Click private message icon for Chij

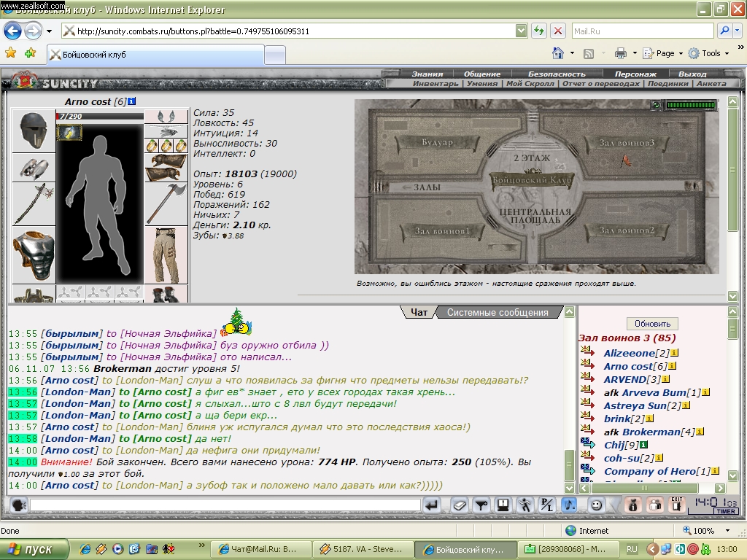(x=587, y=444)
